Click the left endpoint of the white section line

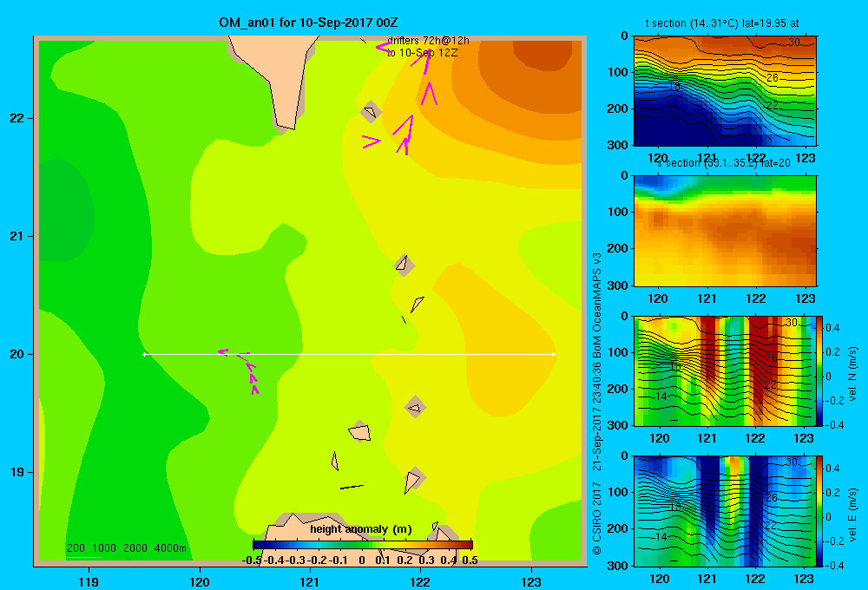(144, 354)
